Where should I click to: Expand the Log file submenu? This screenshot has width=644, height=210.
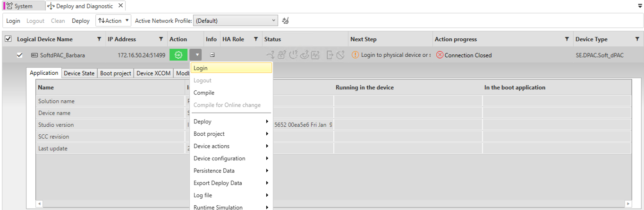pos(231,195)
